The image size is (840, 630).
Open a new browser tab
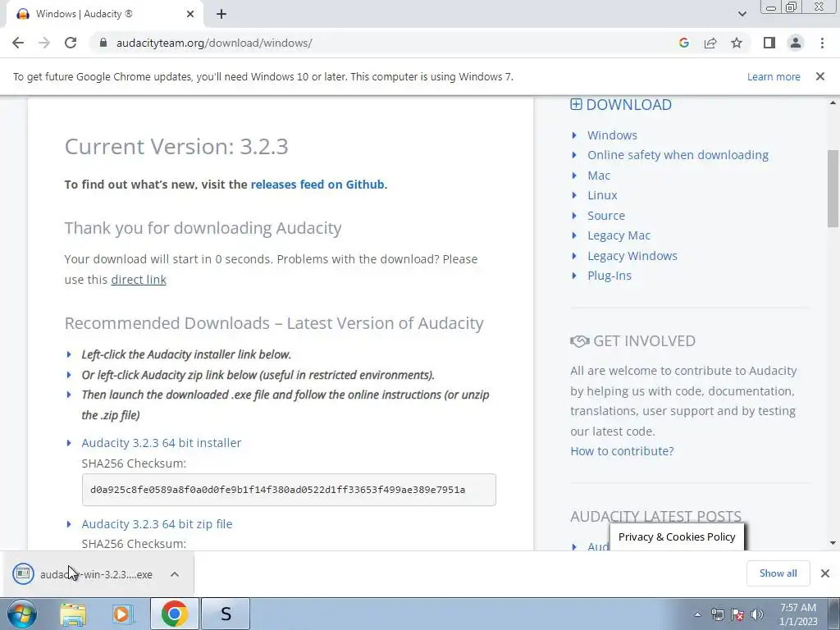pos(221,14)
